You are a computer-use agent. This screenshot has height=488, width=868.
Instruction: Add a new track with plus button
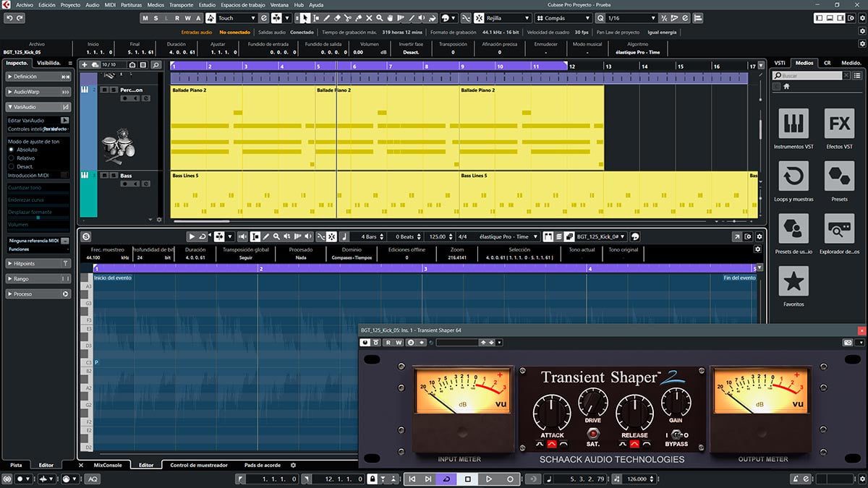coord(85,64)
